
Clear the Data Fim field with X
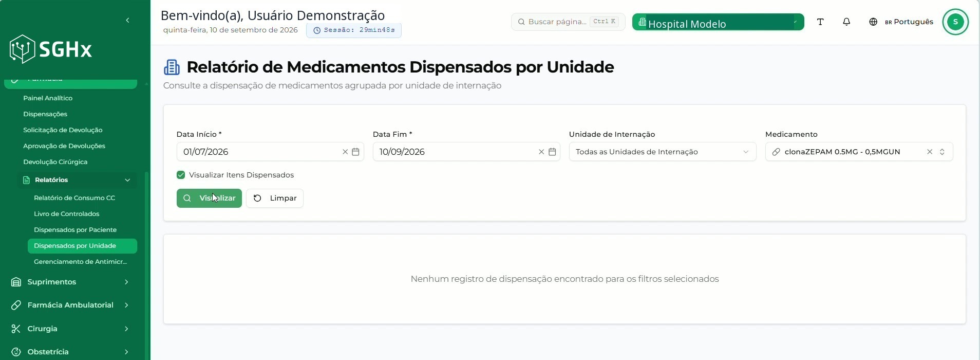[541, 152]
